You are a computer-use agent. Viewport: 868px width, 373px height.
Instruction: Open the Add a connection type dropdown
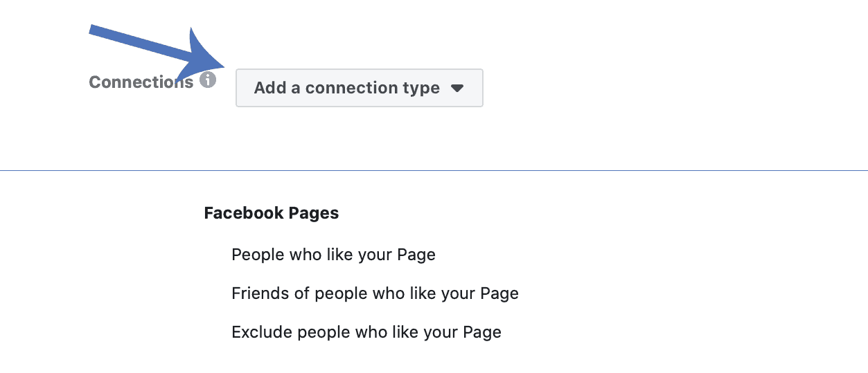pos(359,88)
